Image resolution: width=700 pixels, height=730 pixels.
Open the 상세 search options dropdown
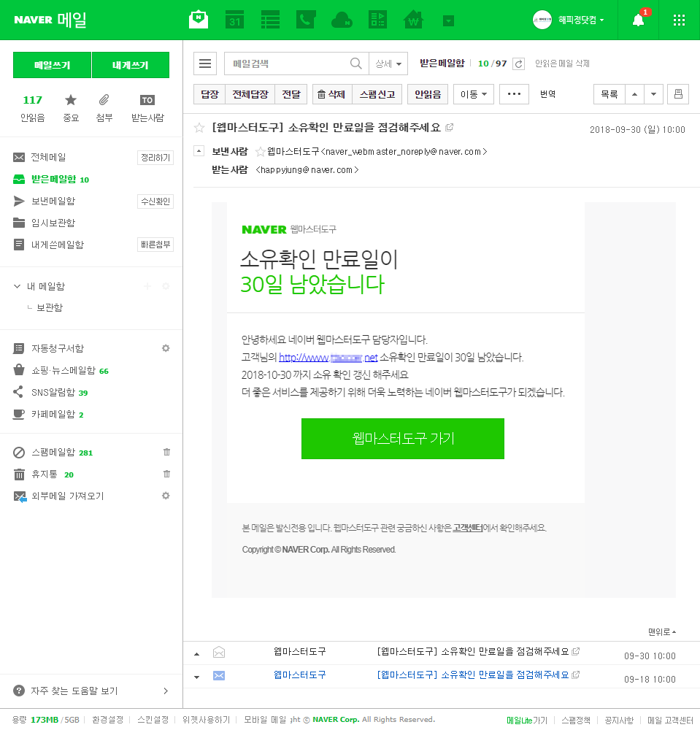[388, 64]
